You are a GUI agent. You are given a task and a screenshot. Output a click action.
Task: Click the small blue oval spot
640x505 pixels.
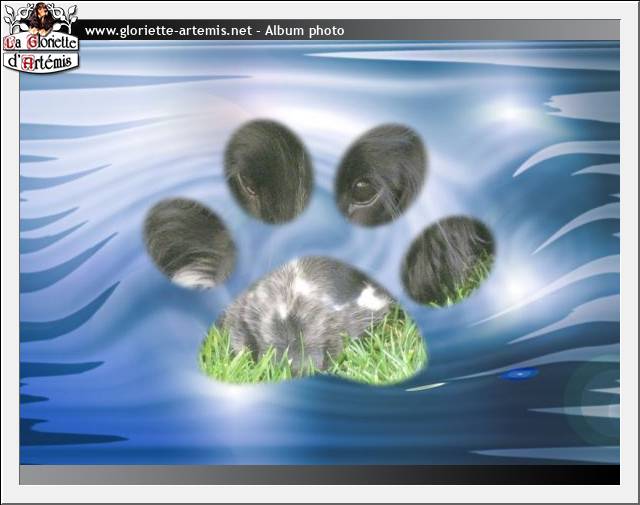518,374
